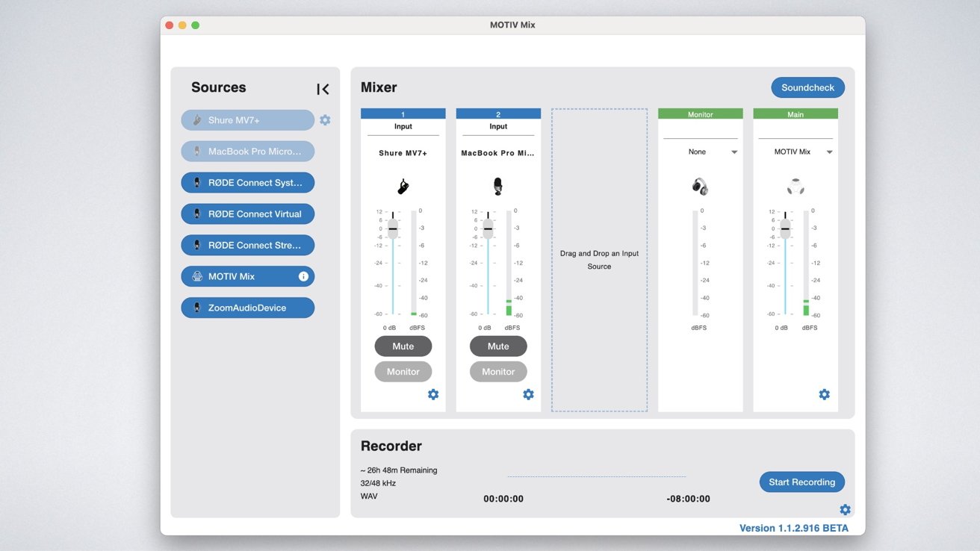Viewport: 980px width, 551px height.
Task: Click the MacBook Pro Mi... channel name label
Action: pos(498,153)
